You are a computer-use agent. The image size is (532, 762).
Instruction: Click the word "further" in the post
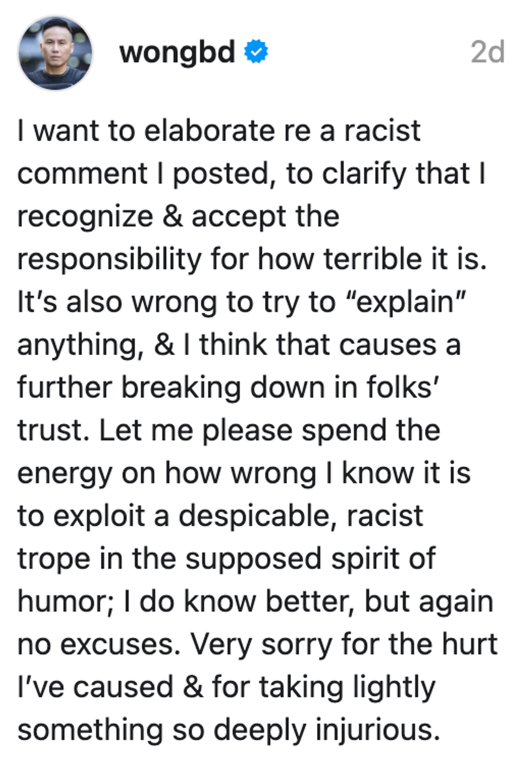coord(64,388)
